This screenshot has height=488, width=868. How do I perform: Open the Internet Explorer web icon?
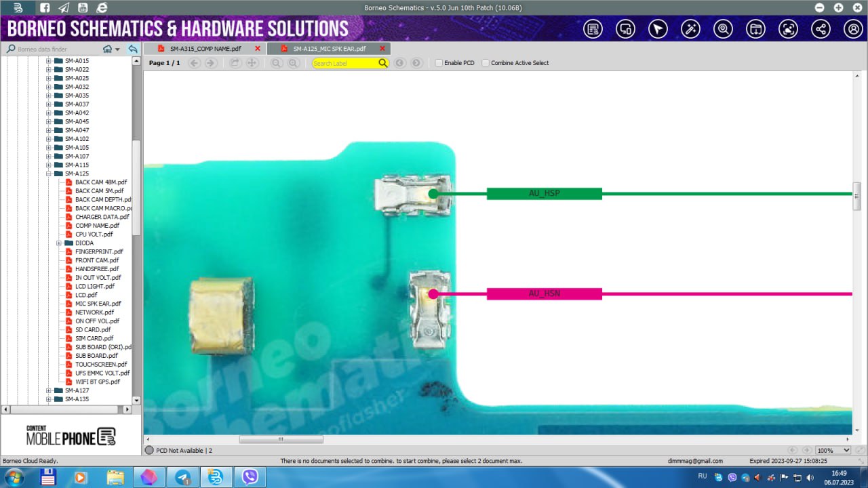coord(102,7)
